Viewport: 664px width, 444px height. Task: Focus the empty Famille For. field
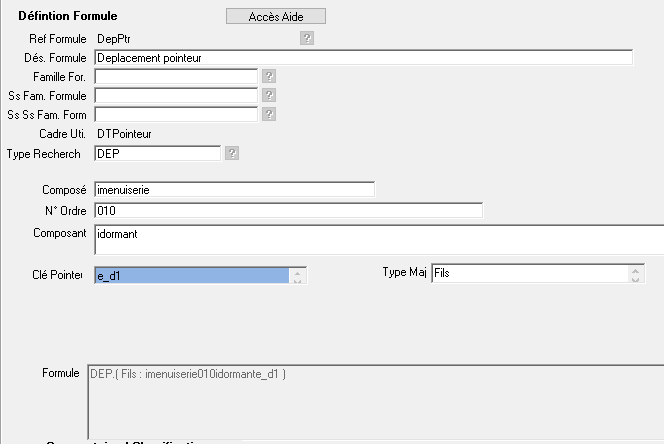point(176,76)
